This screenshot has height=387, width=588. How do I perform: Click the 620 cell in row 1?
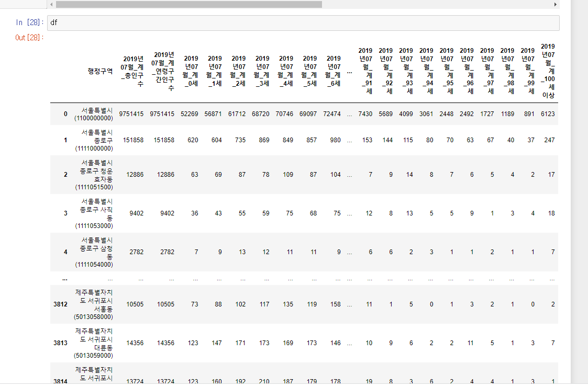click(193, 140)
